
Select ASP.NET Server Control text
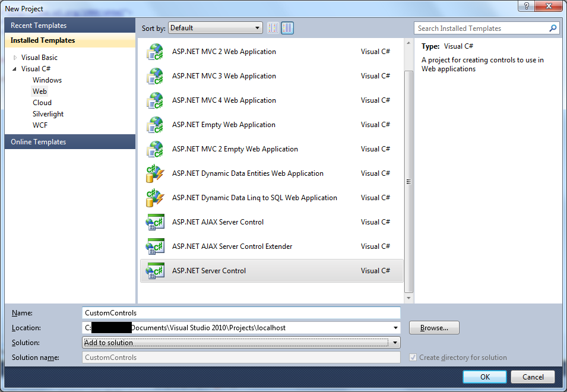(x=208, y=270)
